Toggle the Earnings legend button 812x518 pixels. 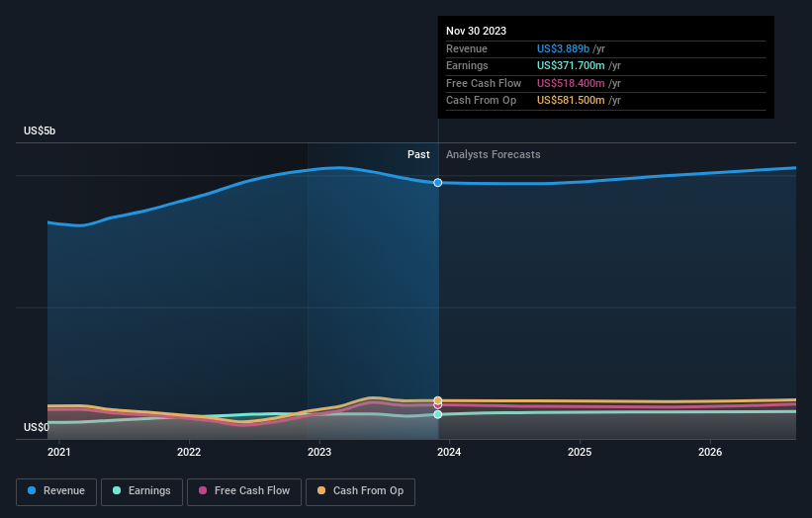tap(141, 491)
